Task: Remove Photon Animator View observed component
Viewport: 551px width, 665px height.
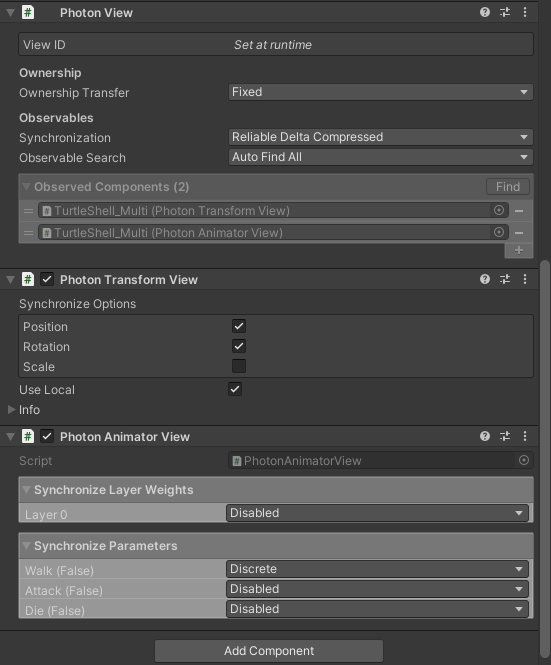Action: (519, 232)
